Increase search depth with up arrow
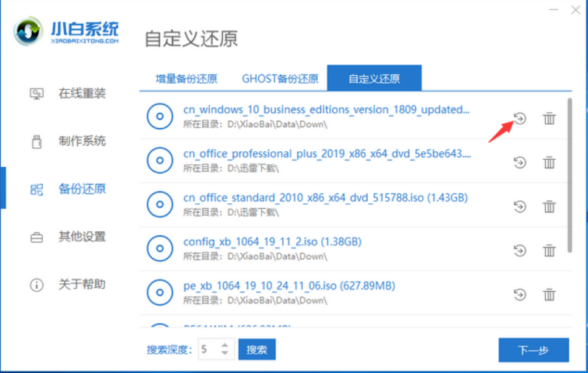The height and width of the screenshot is (373, 588). point(225,345)
